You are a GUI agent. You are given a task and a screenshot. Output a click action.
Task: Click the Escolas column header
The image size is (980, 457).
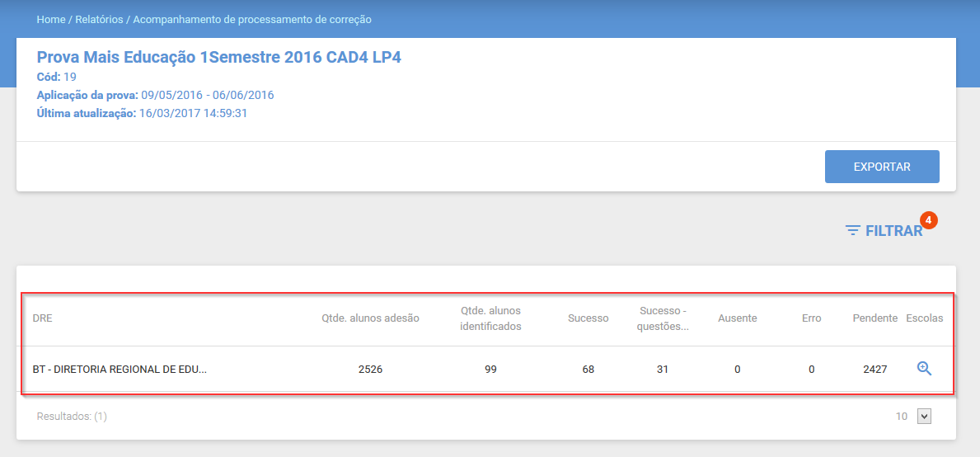925,318
